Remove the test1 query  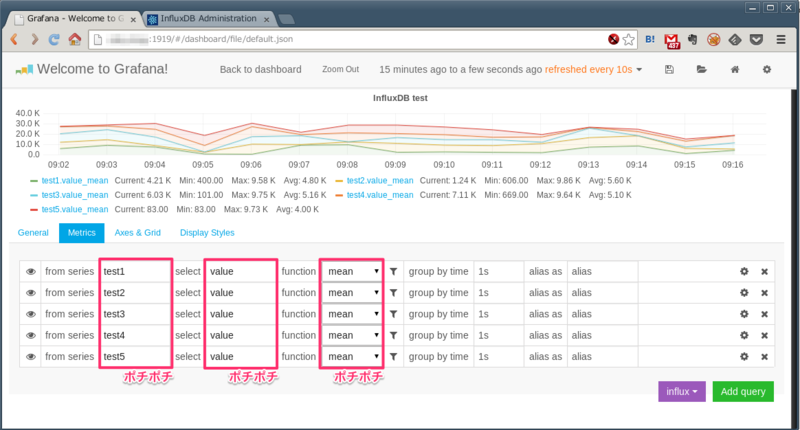pyautogui.click(x=764, y=272)
